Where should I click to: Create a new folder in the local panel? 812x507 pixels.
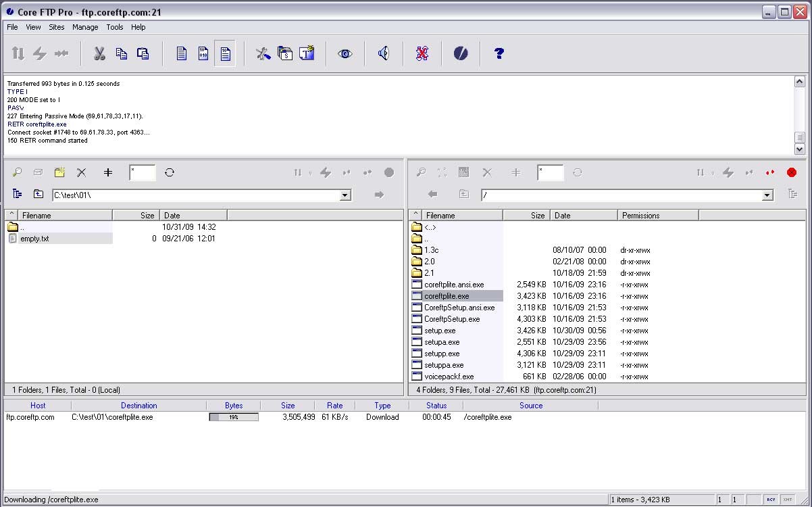coord(59,172)
